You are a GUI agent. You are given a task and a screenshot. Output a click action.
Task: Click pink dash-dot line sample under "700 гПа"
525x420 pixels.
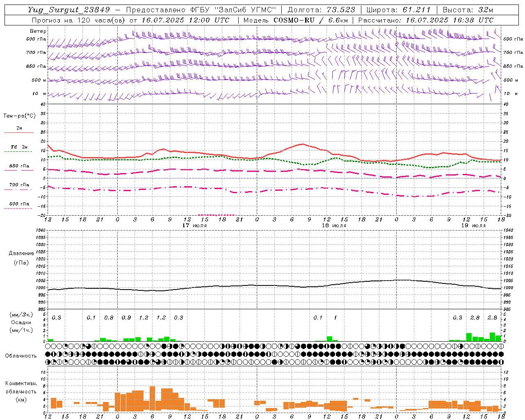(x=18, y=189)
